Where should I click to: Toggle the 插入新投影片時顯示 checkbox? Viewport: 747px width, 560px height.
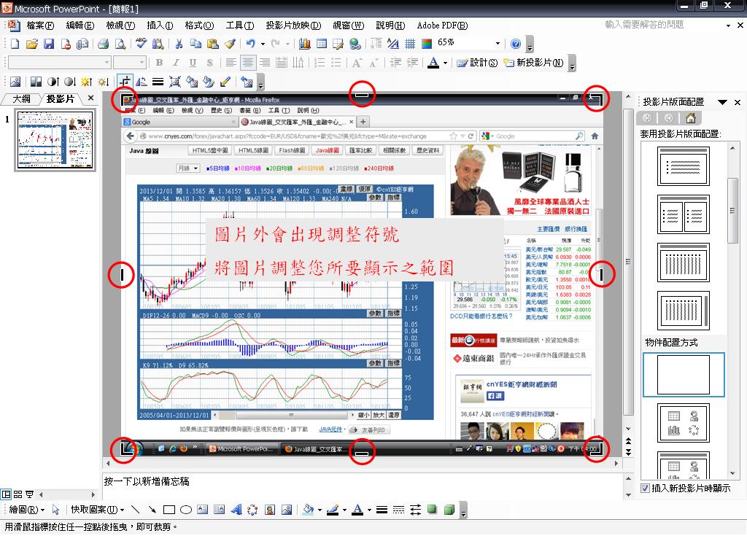(645, 488)
